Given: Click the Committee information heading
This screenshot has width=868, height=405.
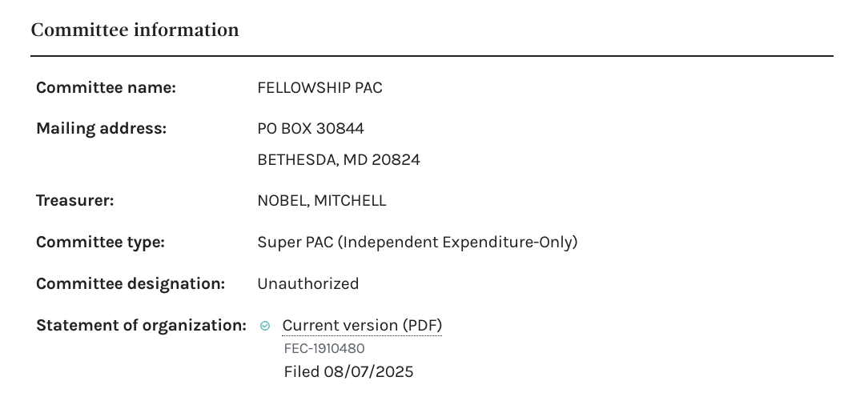Looking at the screenshot, I should 135,30.
